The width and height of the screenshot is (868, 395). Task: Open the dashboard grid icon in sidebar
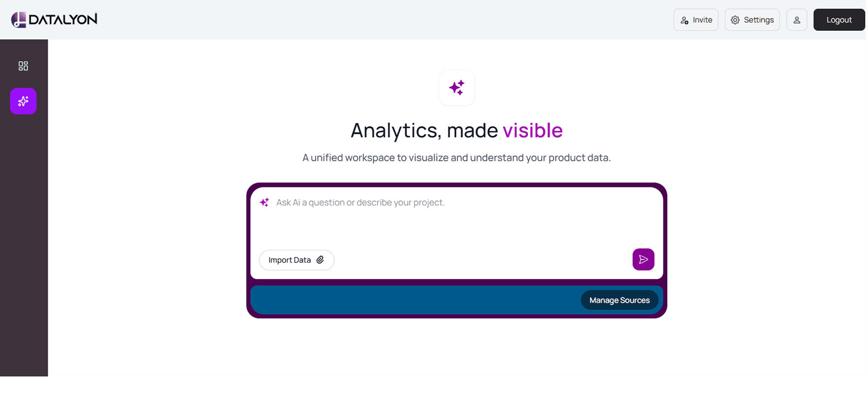(x=23, y=66)
